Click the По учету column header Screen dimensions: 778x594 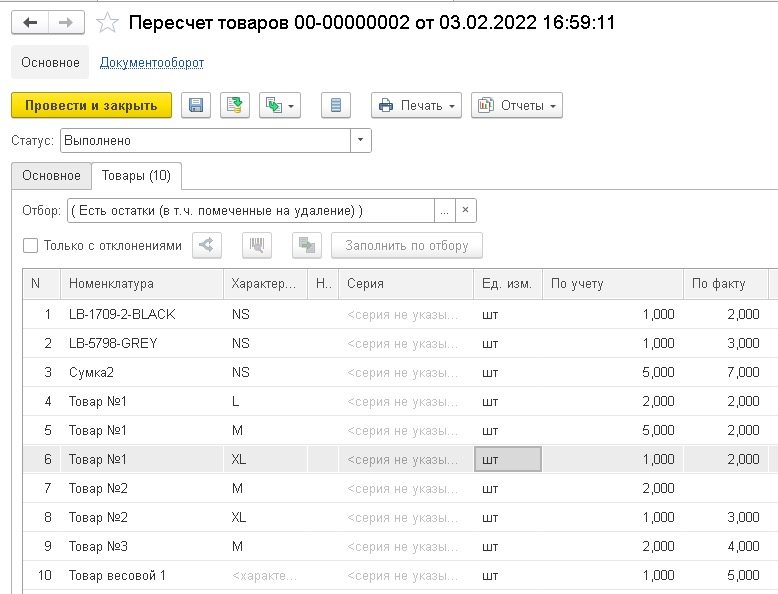(x=613, y=284)
